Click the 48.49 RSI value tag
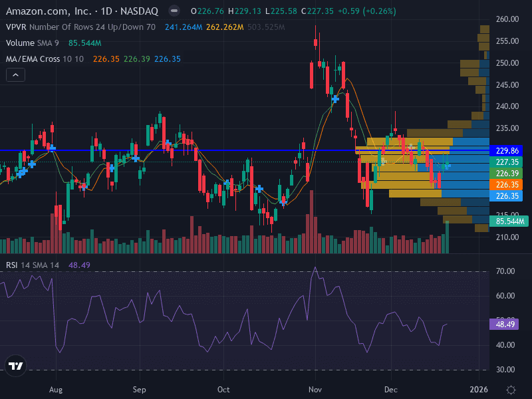This screenshot has width=532, height=399. pos(504,324)
